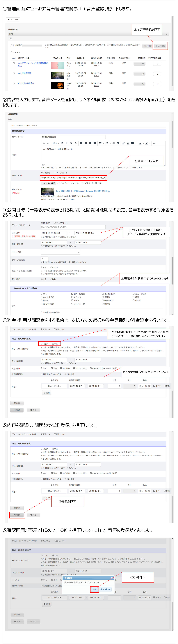The width and height of the screenshot is (178, 644).
Task: Click the insert table icon in the editor
Action: (x=133, y=143)
